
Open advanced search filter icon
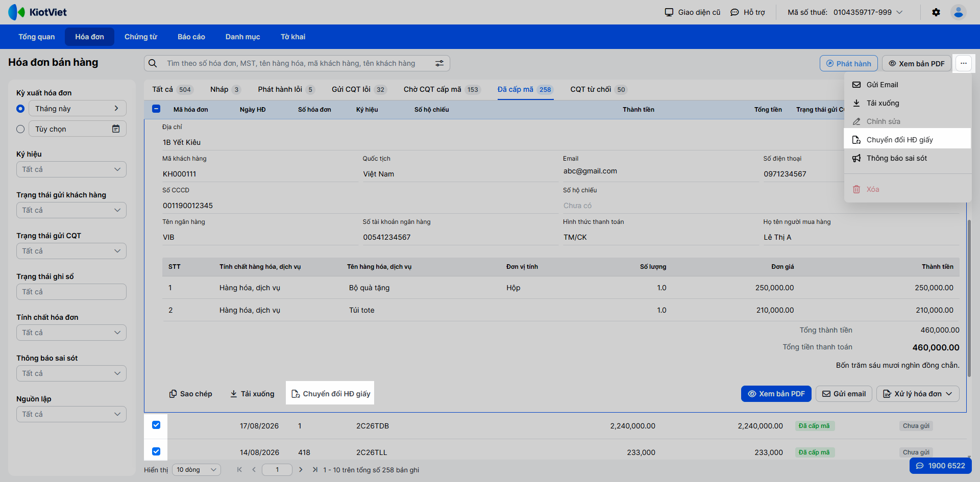click(x=439, y=63)
